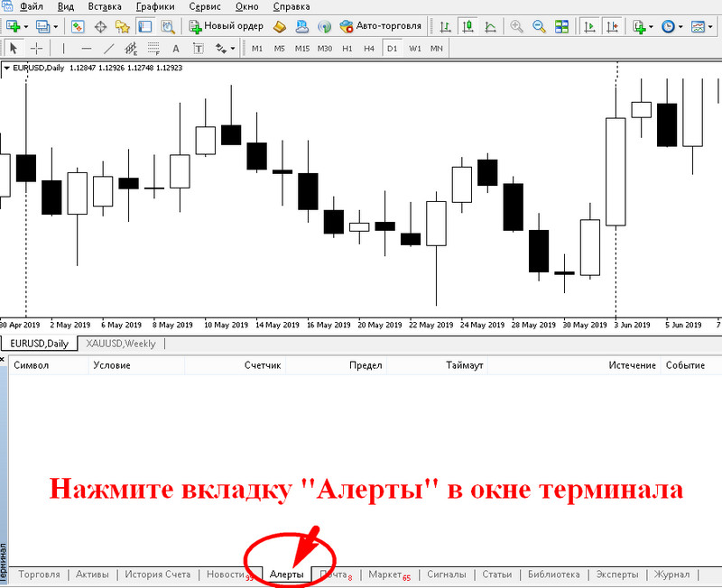Open the Графики menu
The image size is (722, 588).
[x=155, y=7]
